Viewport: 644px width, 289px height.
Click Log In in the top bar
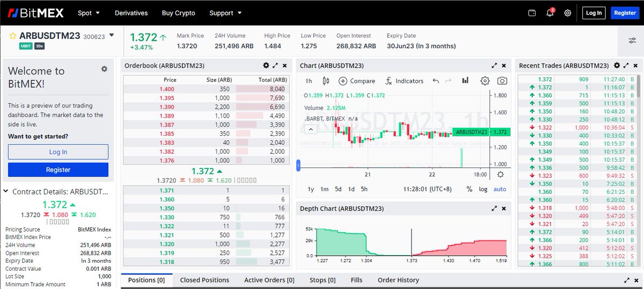[x=594, y=13]
